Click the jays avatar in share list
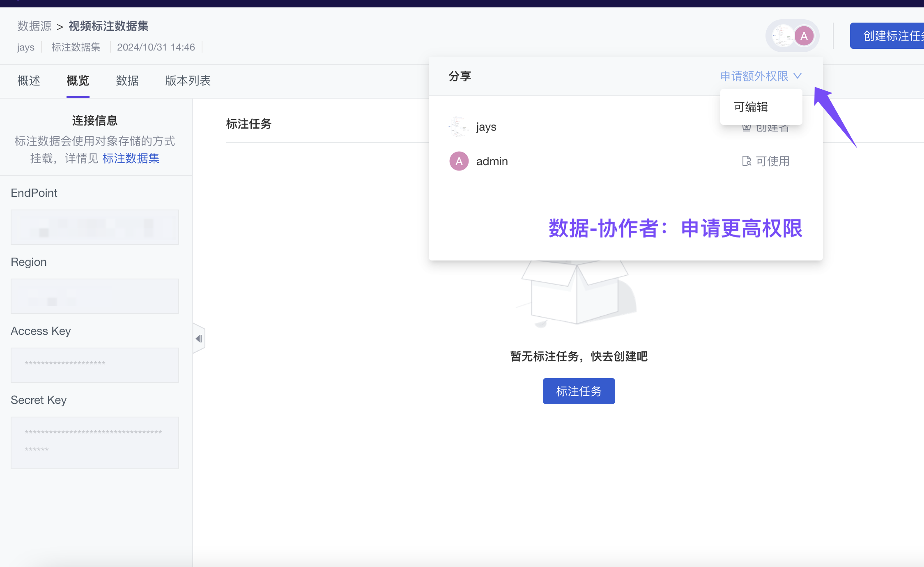Screen dimensions: 924x567 point(459,127)
